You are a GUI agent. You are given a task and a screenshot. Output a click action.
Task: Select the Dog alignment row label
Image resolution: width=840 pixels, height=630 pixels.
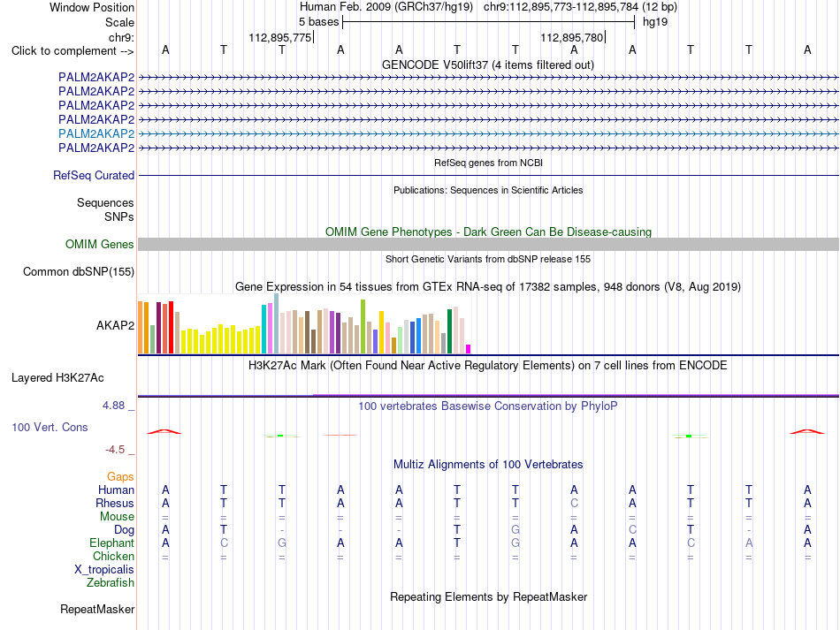[124, 530]
